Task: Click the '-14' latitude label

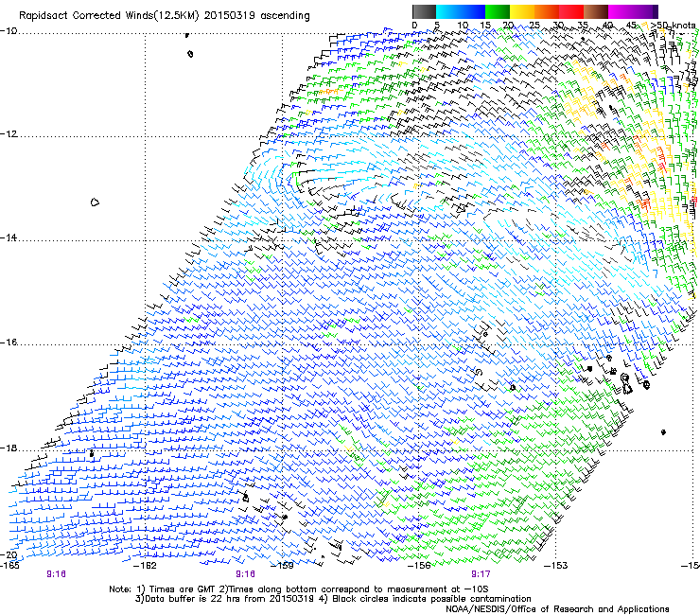Action: click(9, 238)
